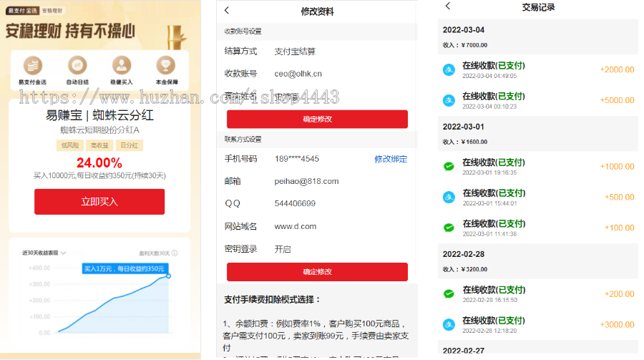Viewport: 644px width, 360px height.
Task: Click the timestamp 2022-02-28 12:18:20
Action: click(x=489, y=331)
